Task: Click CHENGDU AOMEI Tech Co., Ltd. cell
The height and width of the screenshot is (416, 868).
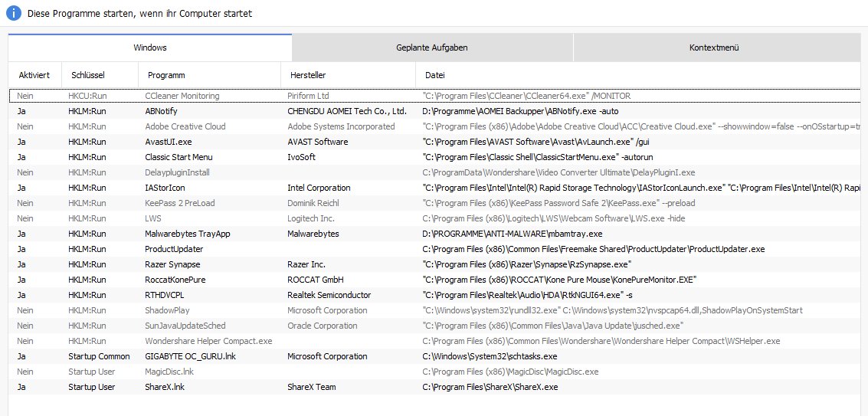Action: pyautogui.click(x=347, y=111)
